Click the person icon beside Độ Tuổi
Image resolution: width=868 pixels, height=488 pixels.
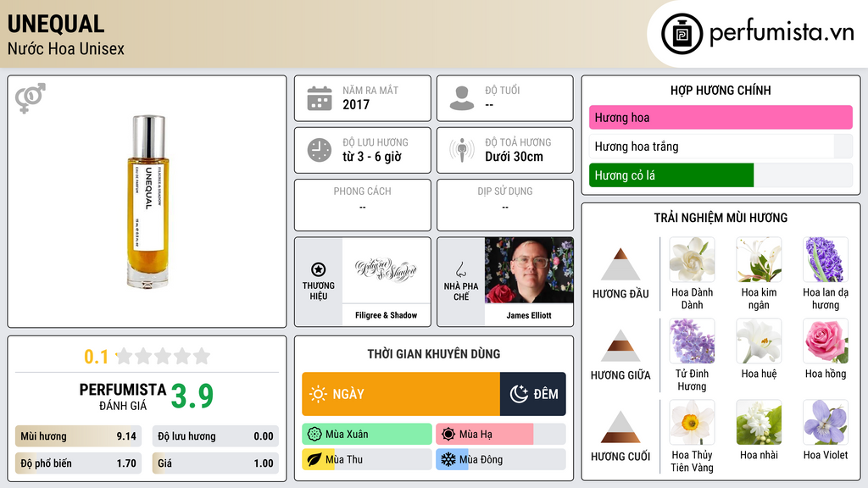tap(462, 98)
